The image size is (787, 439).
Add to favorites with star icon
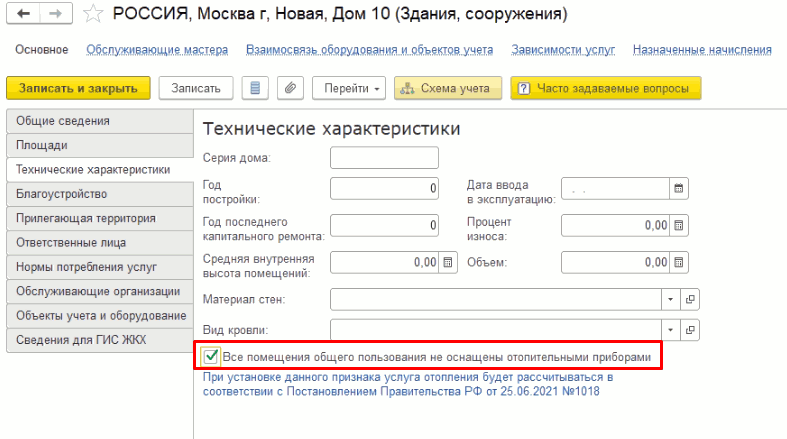(x=93, y=15)
